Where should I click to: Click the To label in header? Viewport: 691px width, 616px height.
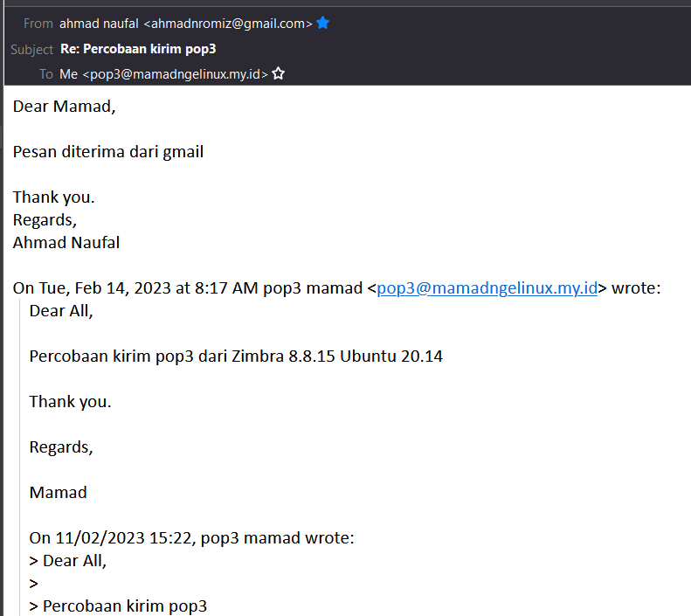(45, 74)
